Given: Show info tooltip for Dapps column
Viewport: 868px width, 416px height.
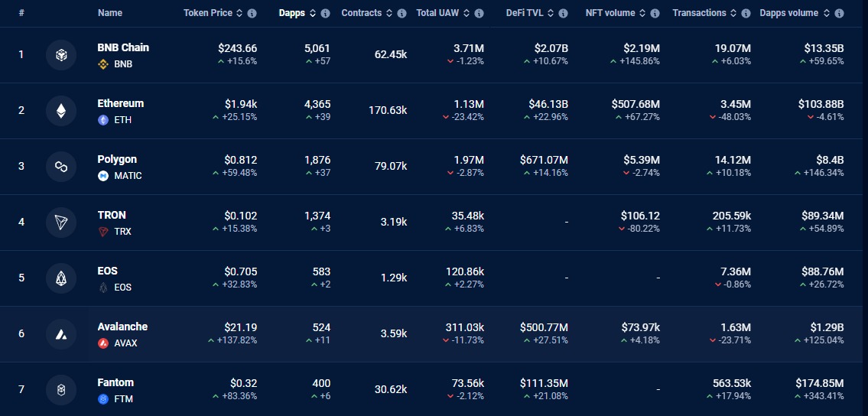Looking at the screenshot, I should pos(326,13).
